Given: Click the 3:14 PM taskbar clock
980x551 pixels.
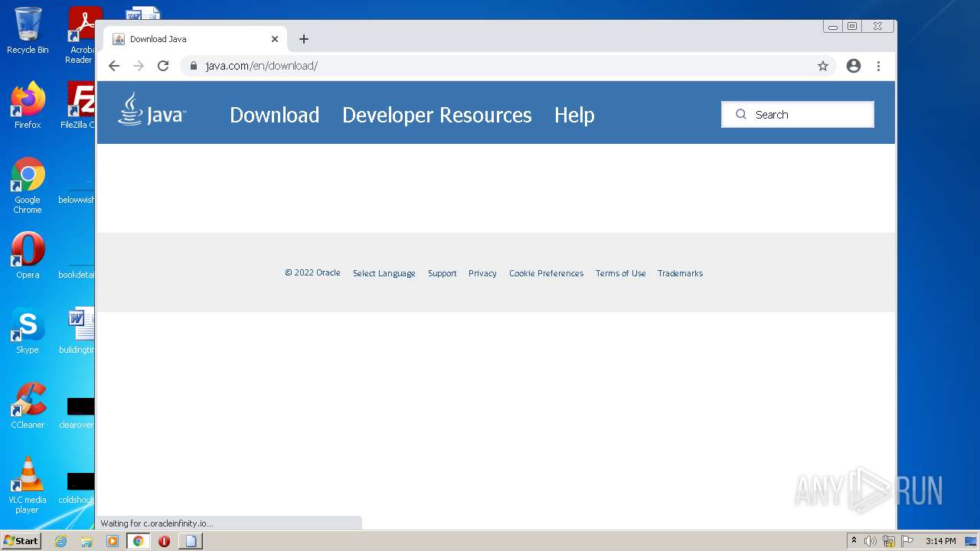Looking at the screenshot, I should coord(940,541).
